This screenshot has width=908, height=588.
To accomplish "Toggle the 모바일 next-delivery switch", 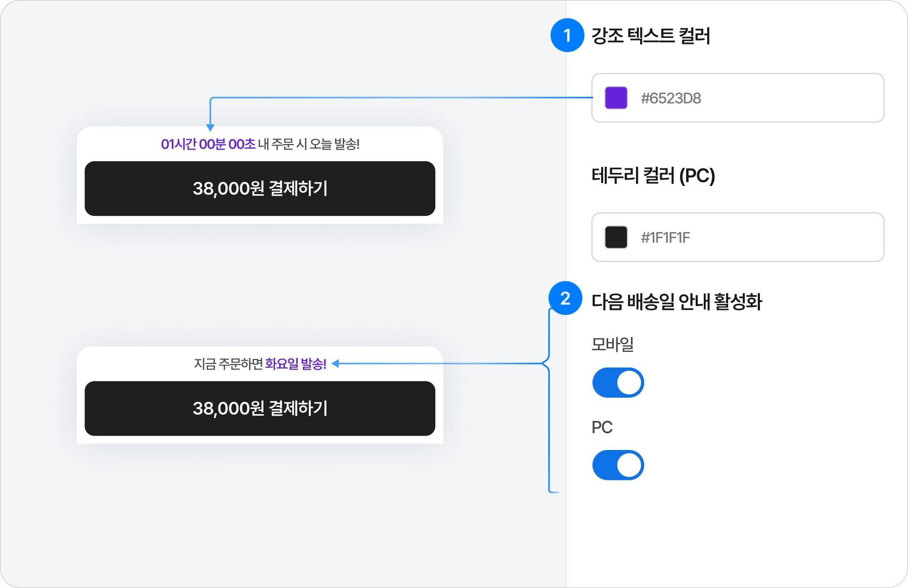I will click(x=618, y=383).
